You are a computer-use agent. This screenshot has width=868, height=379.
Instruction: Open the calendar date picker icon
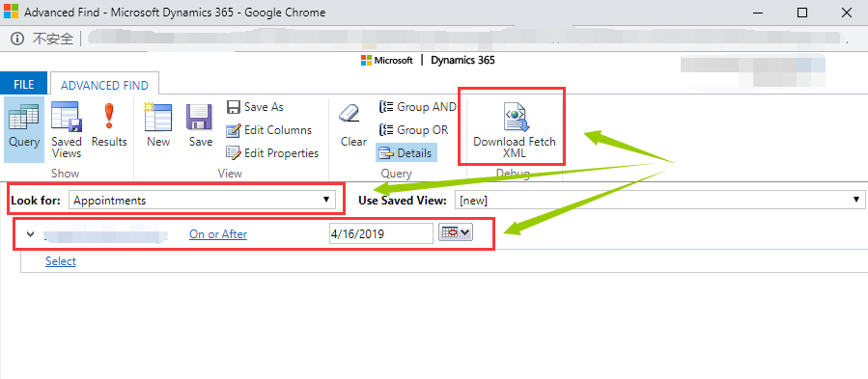click(456, 233)
